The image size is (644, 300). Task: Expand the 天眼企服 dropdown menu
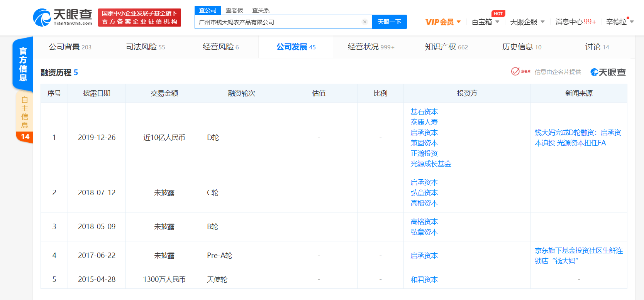click(x=527, y=22)
